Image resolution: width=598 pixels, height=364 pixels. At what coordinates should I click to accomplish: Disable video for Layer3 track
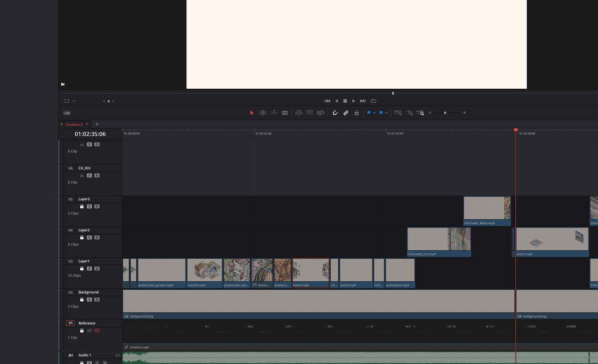tap(97, 206)
